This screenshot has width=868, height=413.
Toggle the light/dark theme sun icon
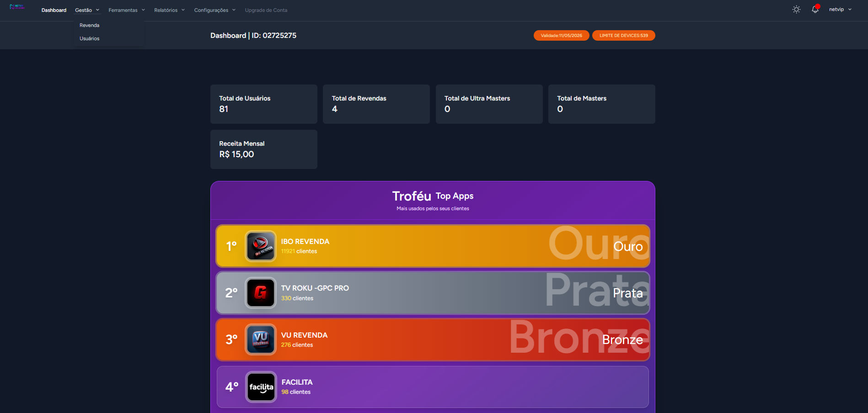(x=796, y=10)
